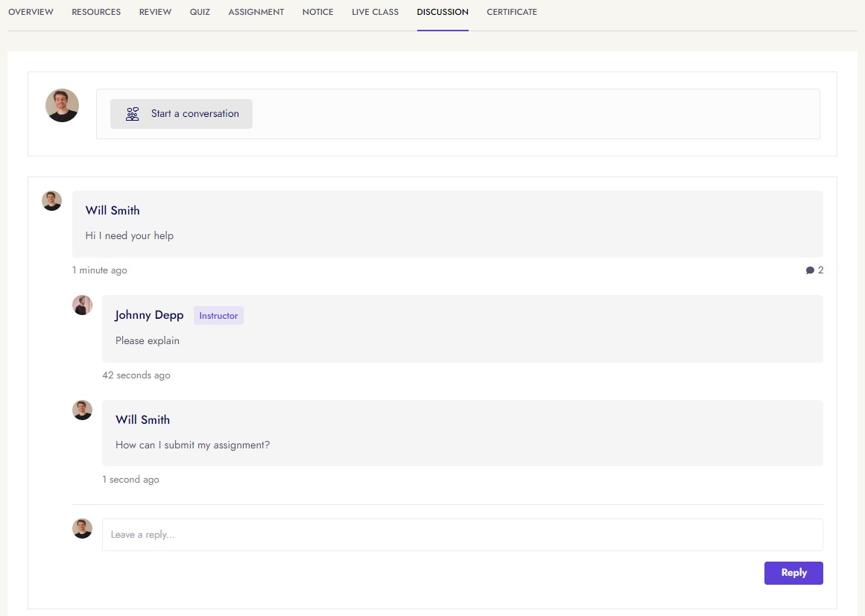This screenshot has height=616, width=865.
Task: Switch to the Resources tab
Action: [x=96, y=12]
